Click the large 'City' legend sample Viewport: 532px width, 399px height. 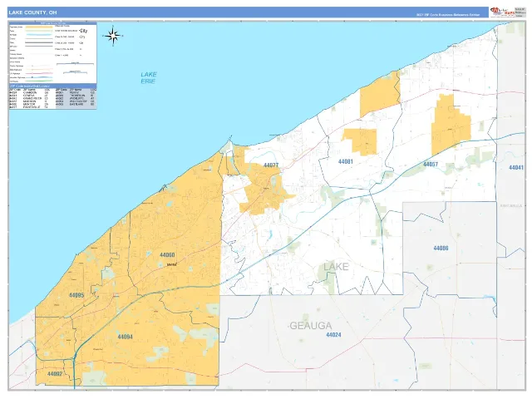83,31
